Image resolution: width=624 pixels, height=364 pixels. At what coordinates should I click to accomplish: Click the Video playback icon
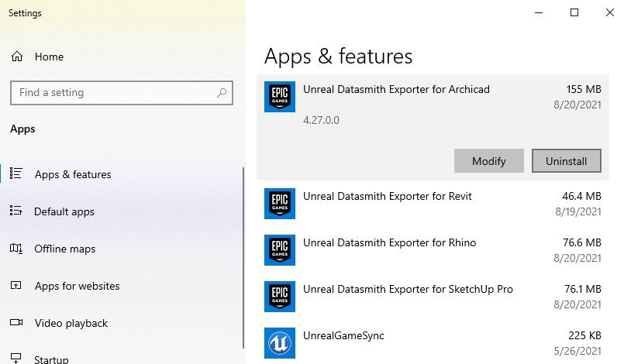click(16, 323)
